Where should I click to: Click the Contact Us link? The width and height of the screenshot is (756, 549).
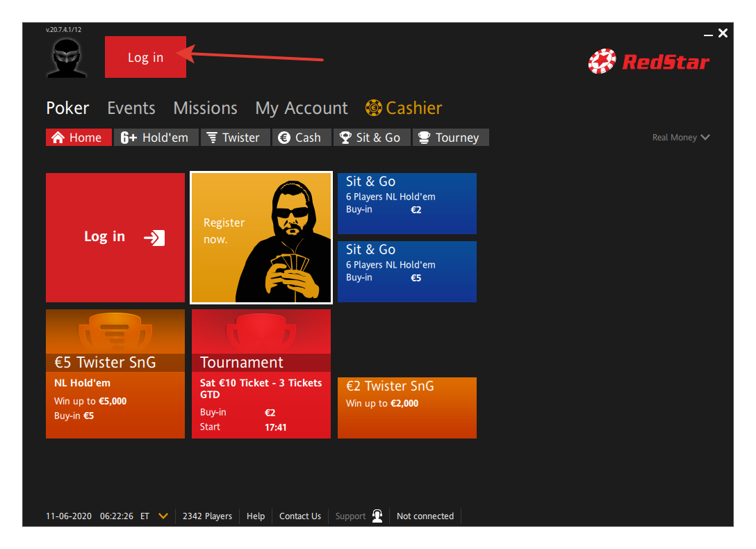pyautogui.click(x=299, y=516)
